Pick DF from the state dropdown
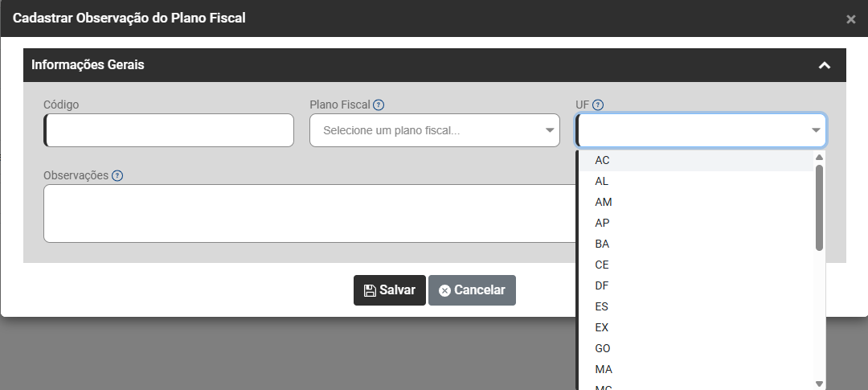868x390 pixels. coord(602,285)
